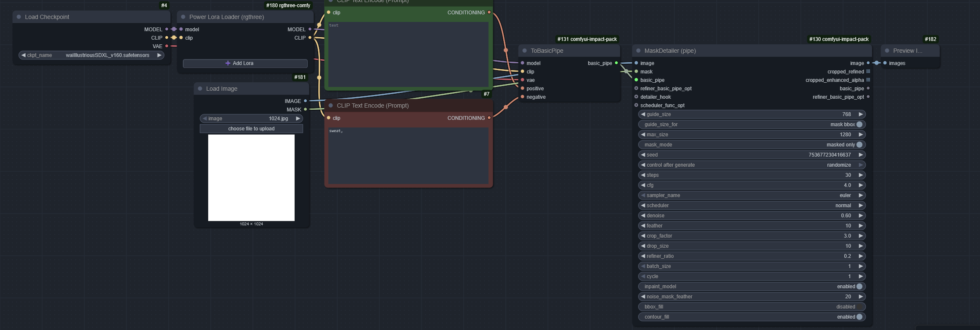This screenshot has width=980, height=330.
Task: Open the sampler_name euler dropdown
Action: [x=752, y=195]
